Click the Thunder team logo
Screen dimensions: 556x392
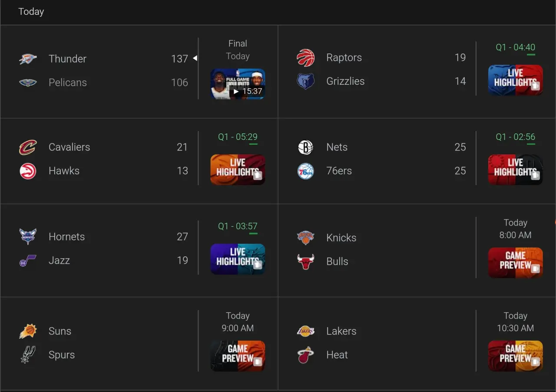28,59
